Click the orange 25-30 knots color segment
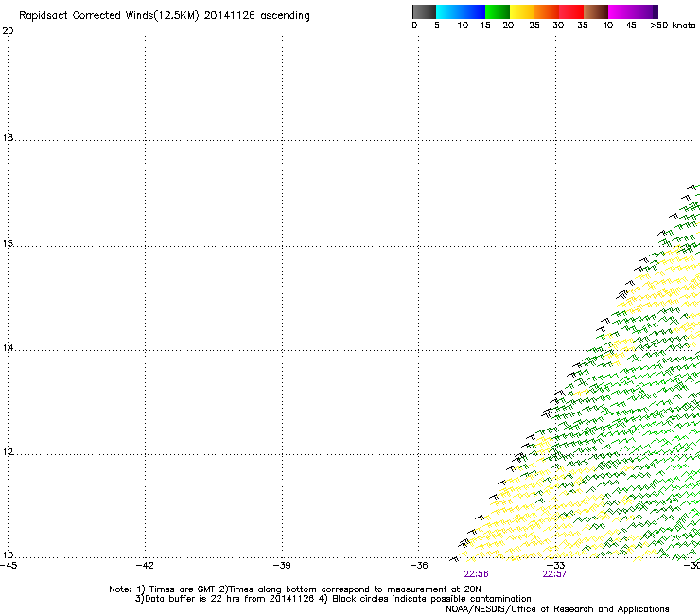 (x=547, y=11)
